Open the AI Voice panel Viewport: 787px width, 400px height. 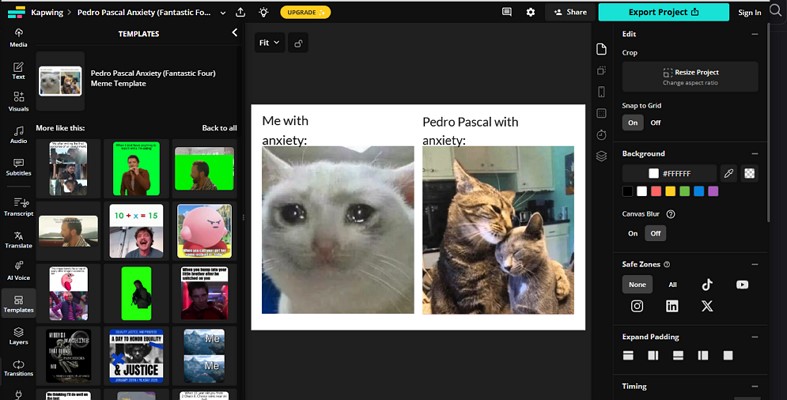19,271
